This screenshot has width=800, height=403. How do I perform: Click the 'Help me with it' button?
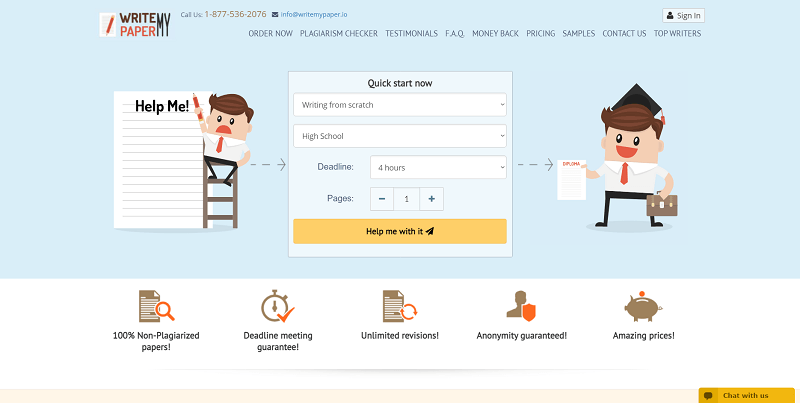click(x=400, y=231)
